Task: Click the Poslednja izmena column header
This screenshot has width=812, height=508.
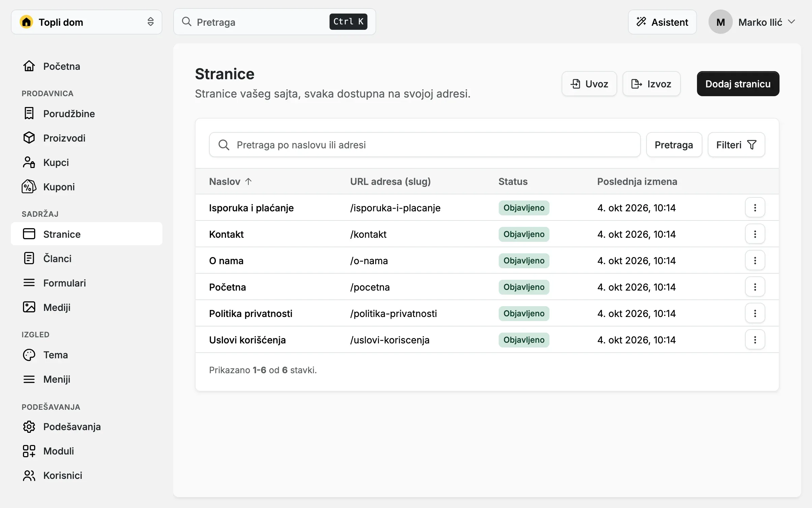Action: tap(637, 182)
